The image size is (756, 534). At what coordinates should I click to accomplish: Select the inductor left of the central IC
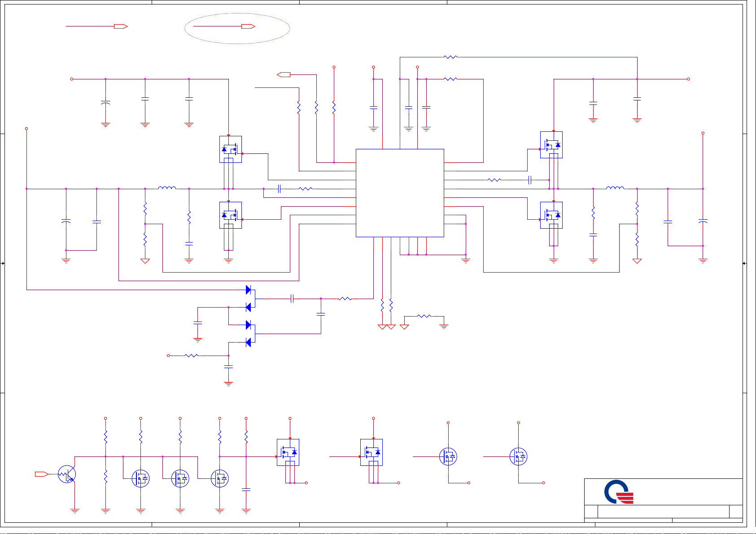pos(167,188)
